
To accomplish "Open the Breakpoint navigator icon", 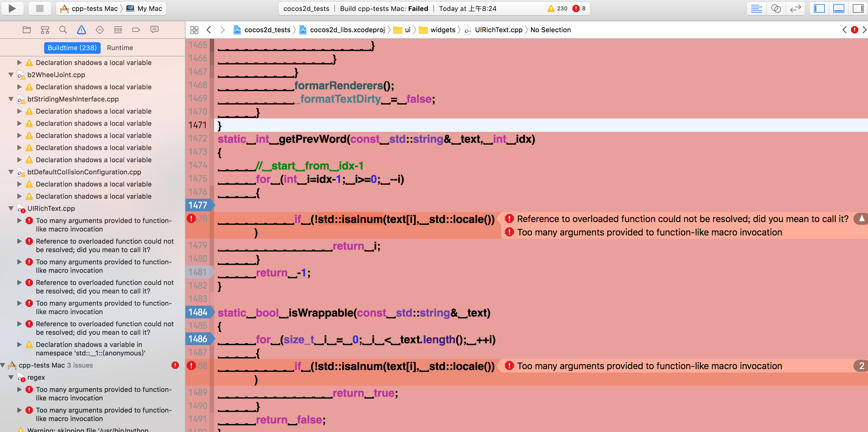I will 136,30.
